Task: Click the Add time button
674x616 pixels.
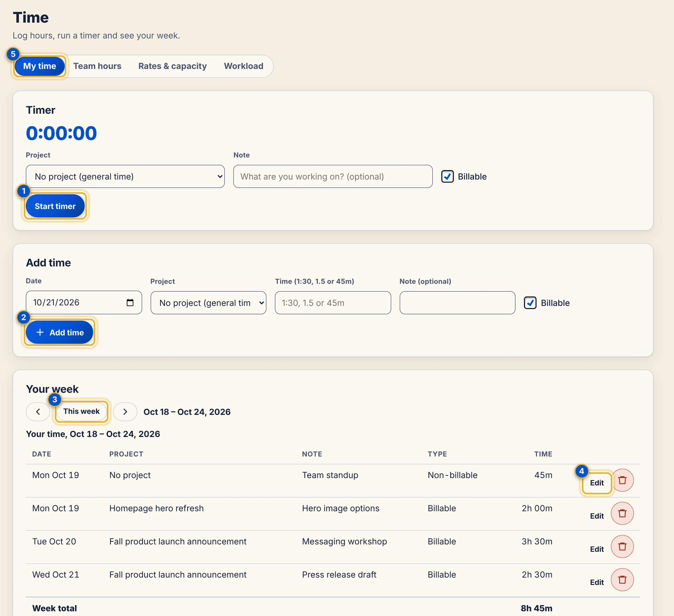Action: (x=60, y=332)
